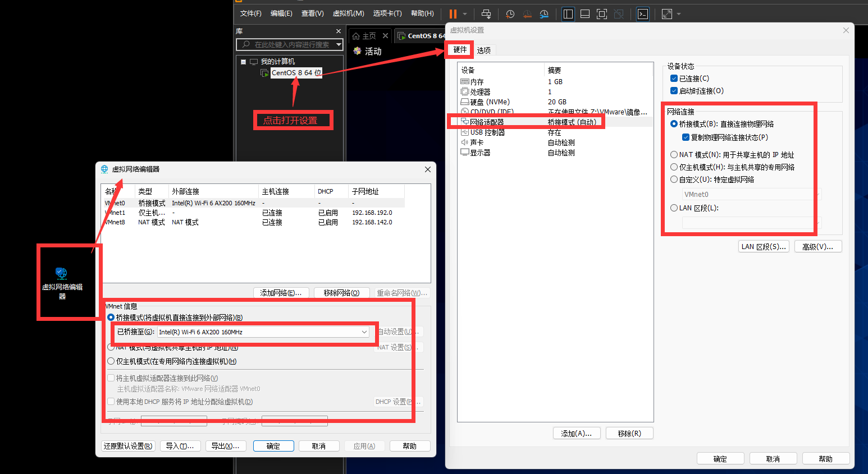Click the console view terminal icon

coord(643,14)
